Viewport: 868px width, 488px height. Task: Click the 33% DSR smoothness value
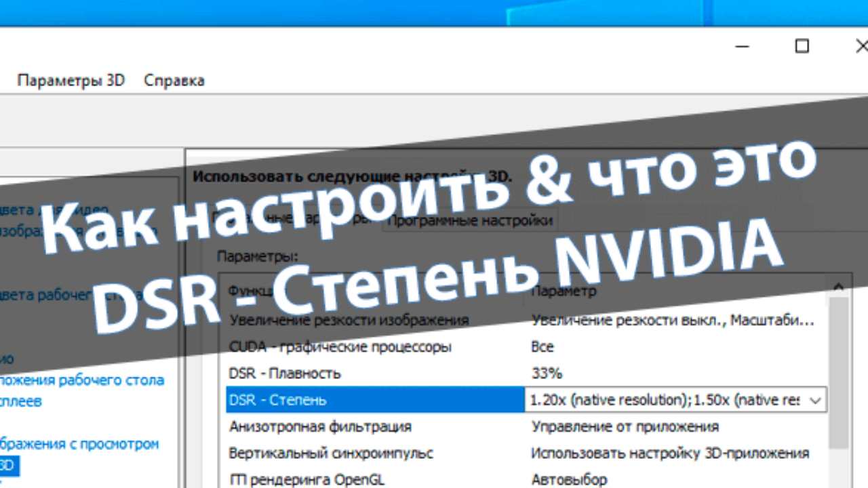click(x=547, y=373)
